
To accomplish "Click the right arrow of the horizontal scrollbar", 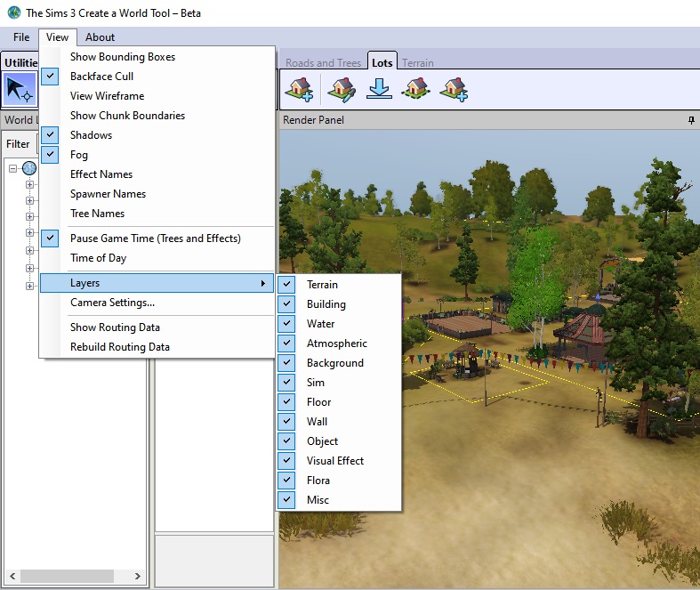I will 140,577.
